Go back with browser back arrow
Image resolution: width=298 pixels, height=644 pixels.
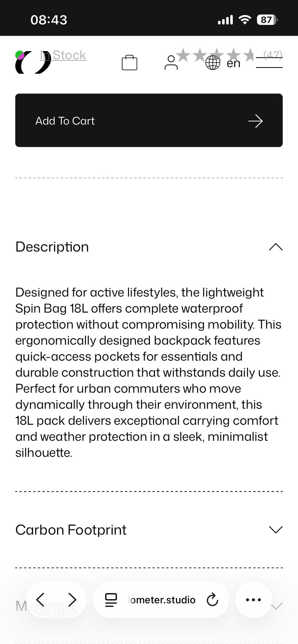41,599
